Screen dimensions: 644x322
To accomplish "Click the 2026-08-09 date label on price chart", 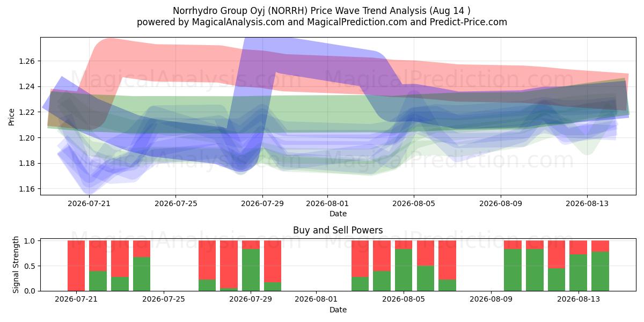I will pos(501,203).
